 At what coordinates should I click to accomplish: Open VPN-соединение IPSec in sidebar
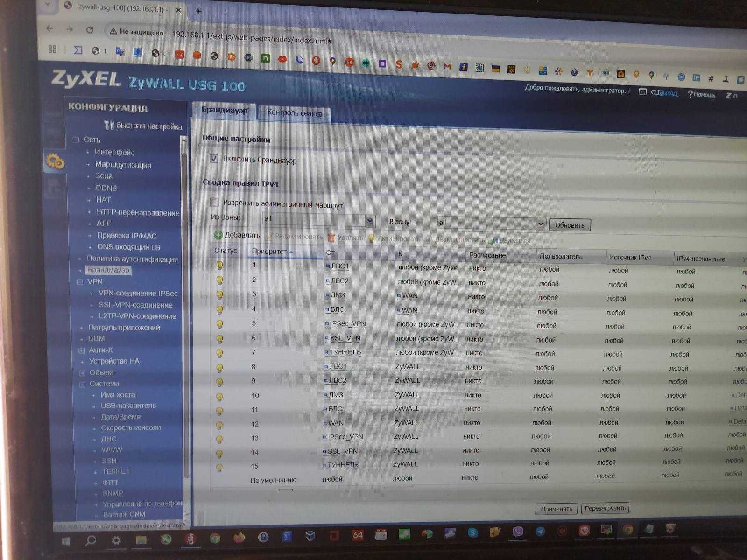138,294
